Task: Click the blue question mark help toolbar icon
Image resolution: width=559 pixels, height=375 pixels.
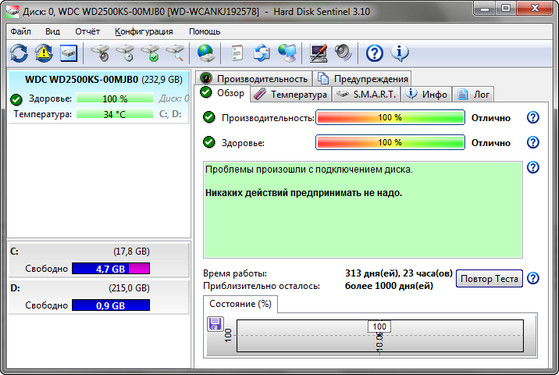Action: [375, 53]
